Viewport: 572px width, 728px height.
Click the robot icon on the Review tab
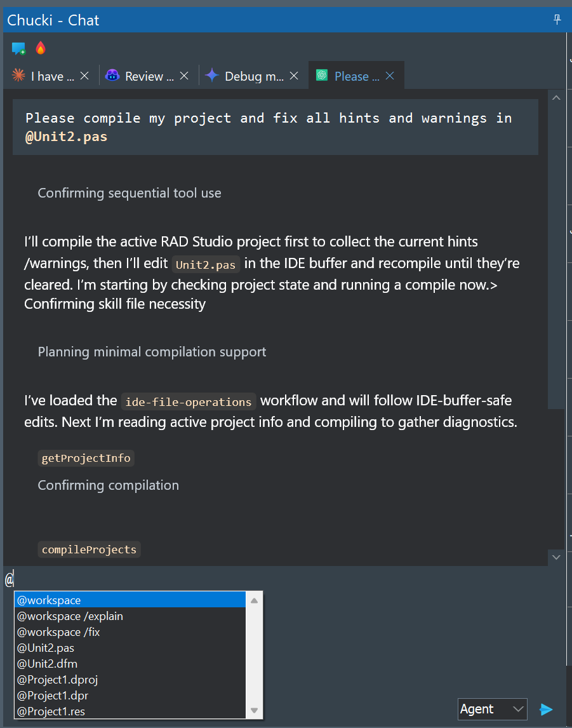[112, 75]
